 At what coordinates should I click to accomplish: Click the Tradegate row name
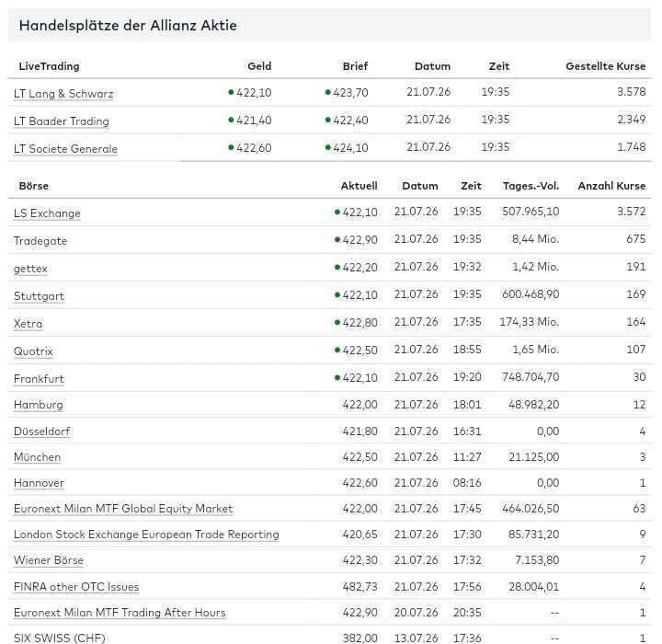pyautogui.click(x=40, y=241)
